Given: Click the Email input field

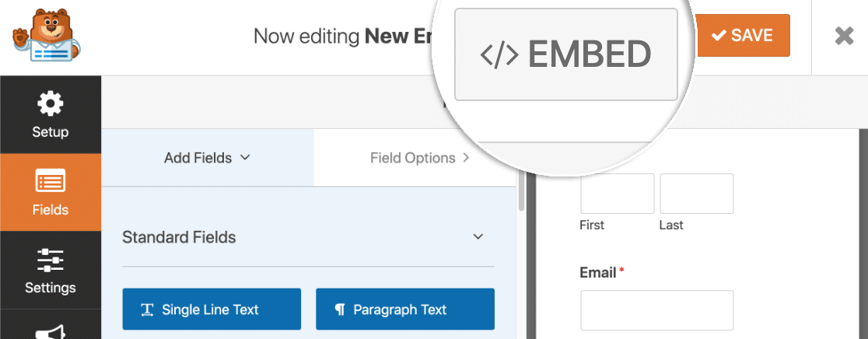Looking at the screenshot, I should [657, 310].
